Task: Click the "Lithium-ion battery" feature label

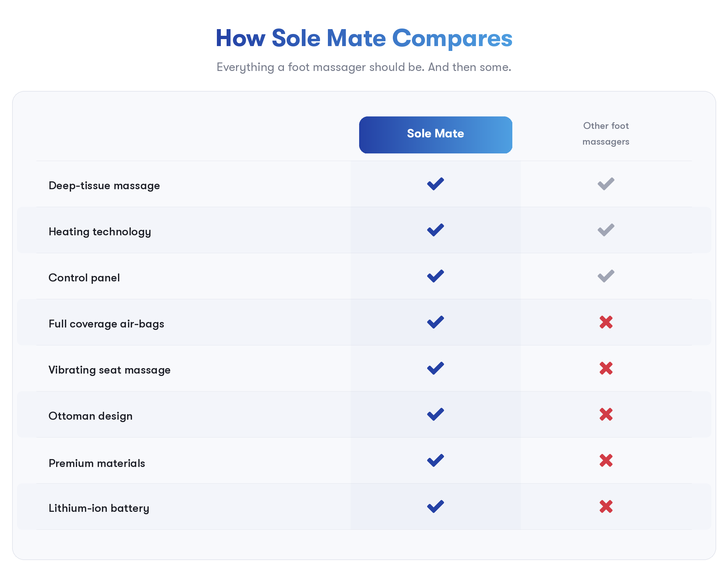Action: [x=99, y=508]
